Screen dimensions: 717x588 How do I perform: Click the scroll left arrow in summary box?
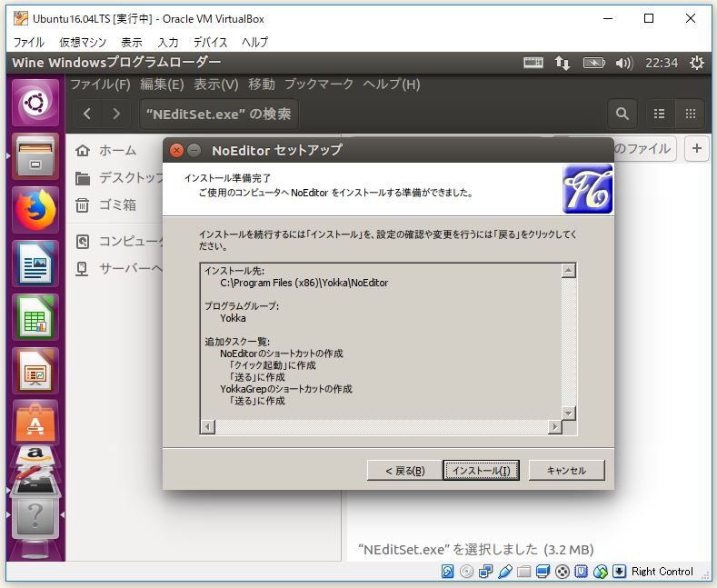point(207,426)
